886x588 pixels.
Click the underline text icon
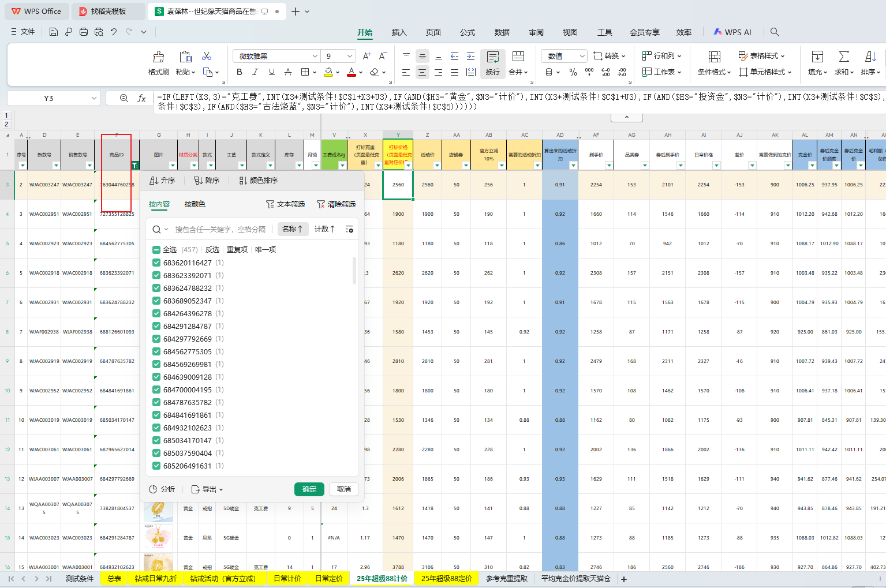point(271,72)
